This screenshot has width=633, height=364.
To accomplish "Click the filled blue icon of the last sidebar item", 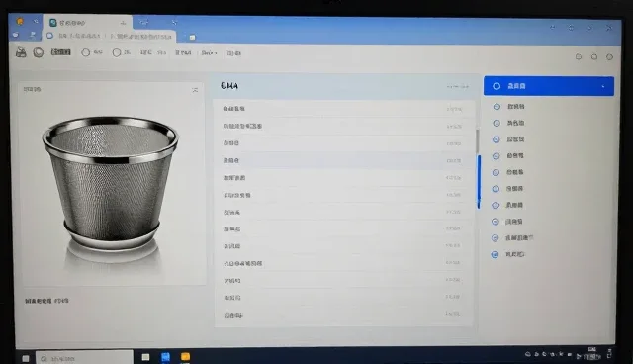I will (x=495, y=254).
